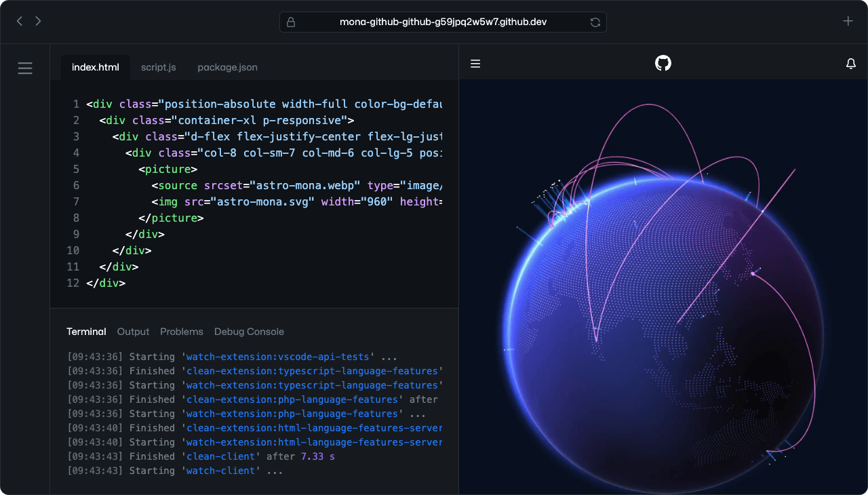Click the lock icon in address bar

(x=291, y=22)
